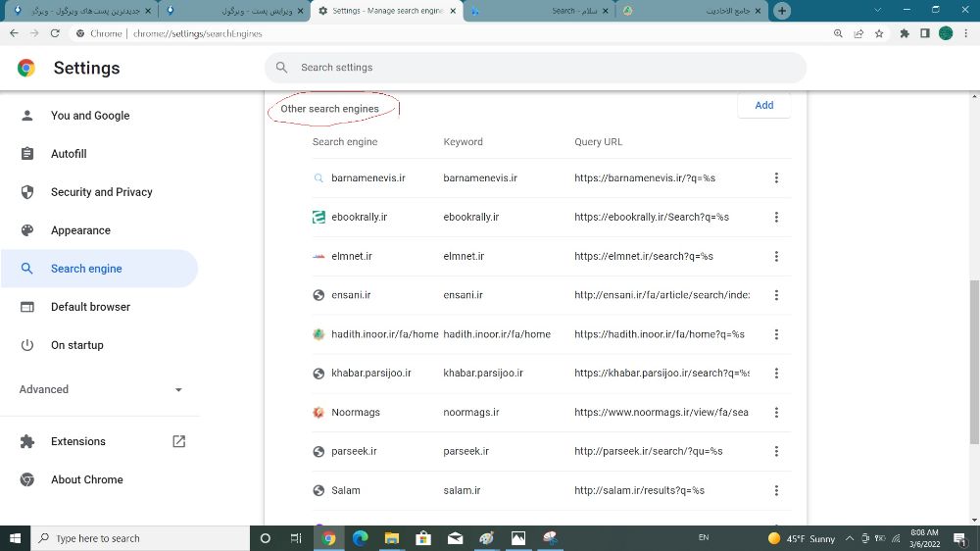Switch to the ویرایش پست - ویرگول tab
Image resolution: width=980 pixels, height=551 pixels.
click(234, 11)
